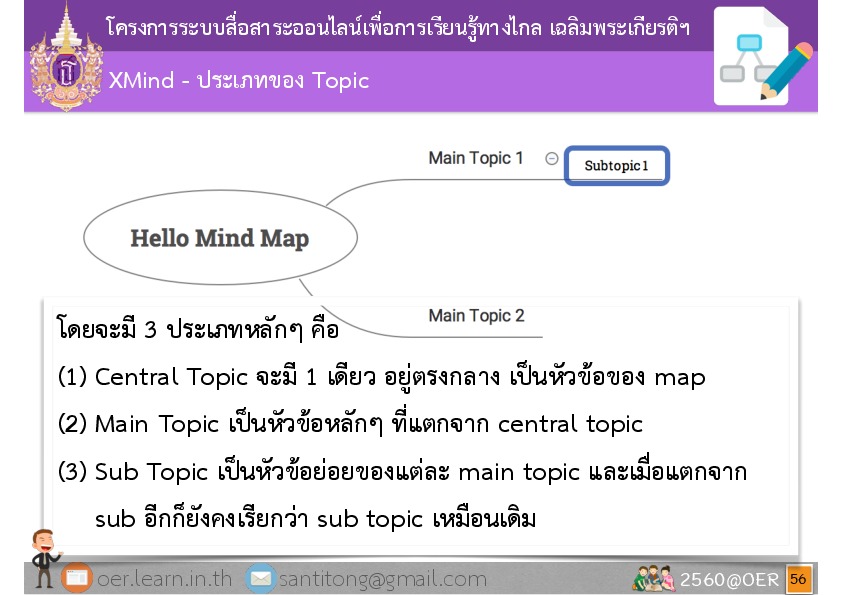Screen dimensions: 842x595
Task: Click the Main Topic 1 label
Action: [476, 158]
